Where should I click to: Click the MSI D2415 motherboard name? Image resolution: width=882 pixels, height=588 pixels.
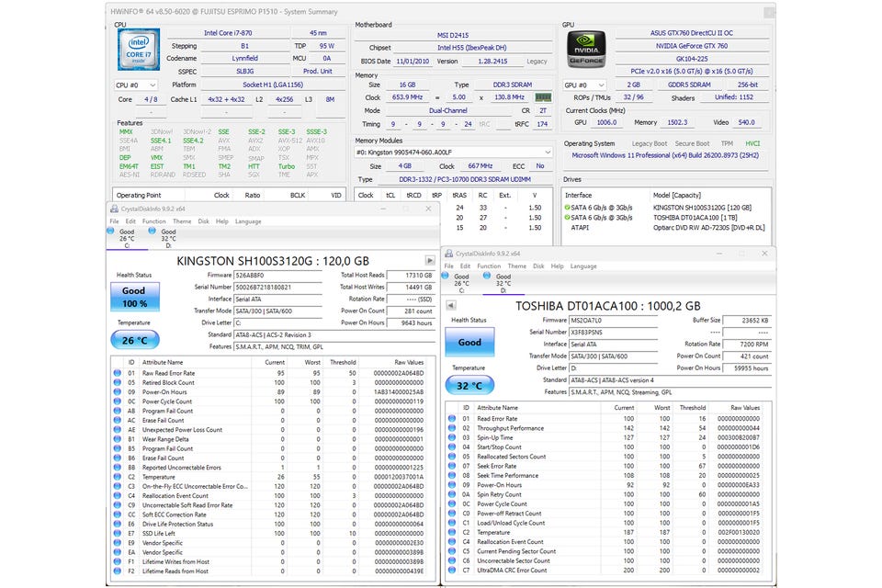pyautogui.click(x=453, y=35)
